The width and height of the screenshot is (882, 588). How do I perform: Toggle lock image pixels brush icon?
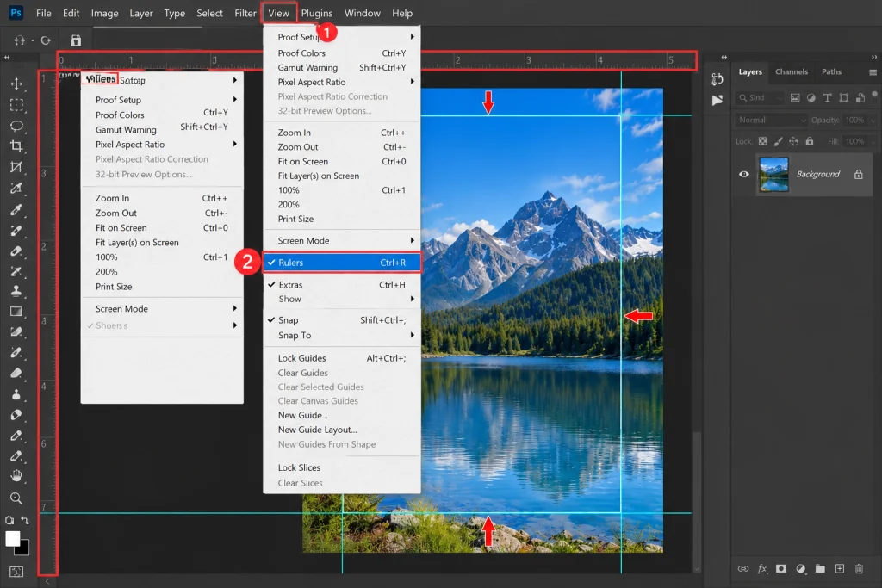coord(778,142)
